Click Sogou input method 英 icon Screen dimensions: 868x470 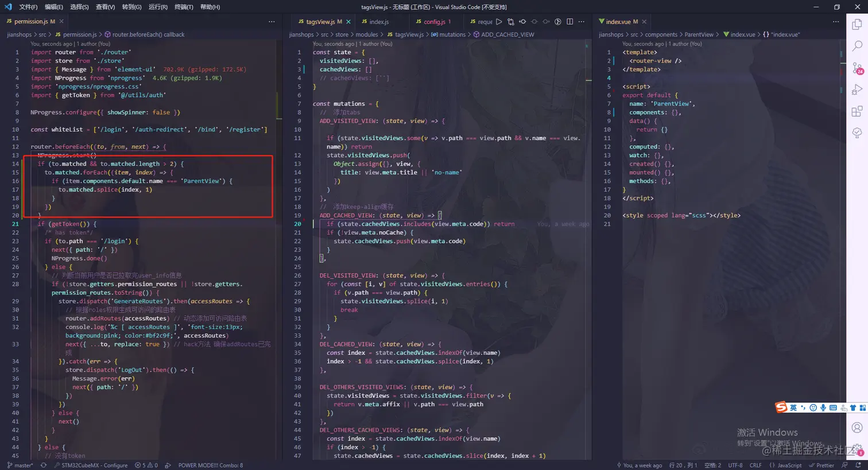[x=793, y=407]
